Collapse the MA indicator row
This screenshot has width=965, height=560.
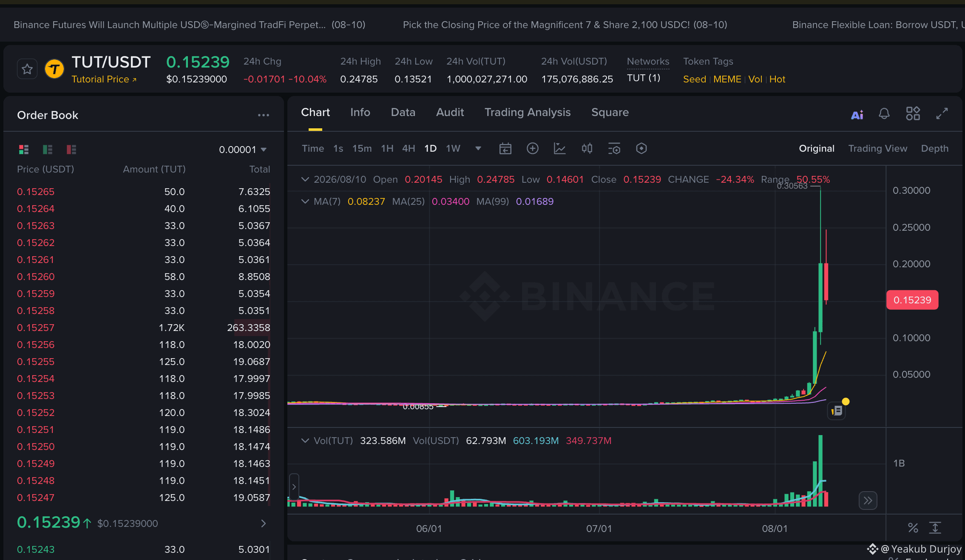click(305, 201)
